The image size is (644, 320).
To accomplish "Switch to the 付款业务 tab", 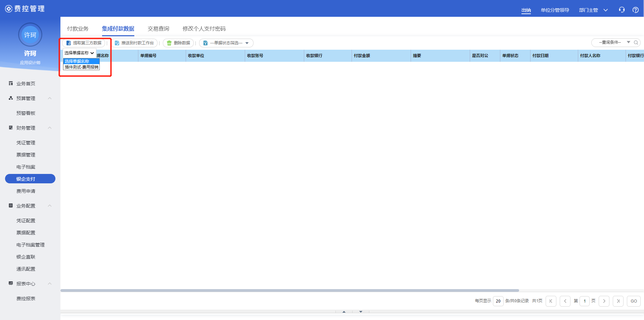I will click(78, 29).
